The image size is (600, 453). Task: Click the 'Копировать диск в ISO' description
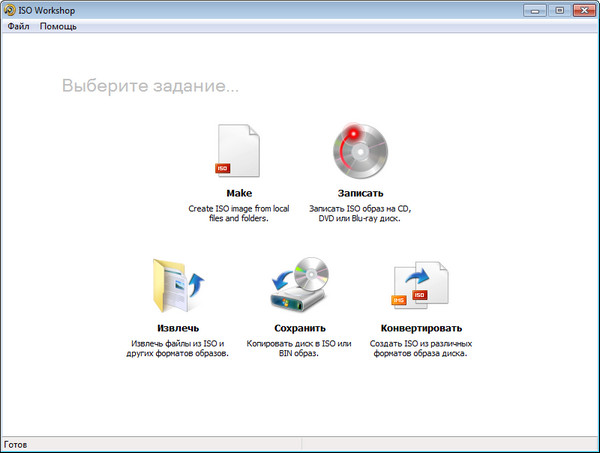[x=300, y=343]
